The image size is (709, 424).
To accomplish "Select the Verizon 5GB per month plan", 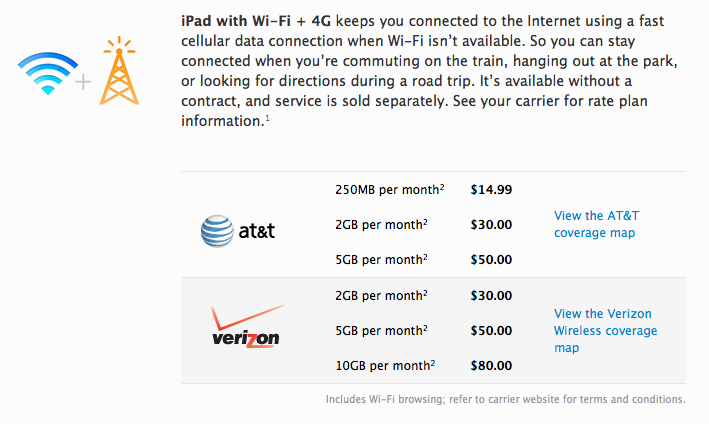I will click(381, 330).
